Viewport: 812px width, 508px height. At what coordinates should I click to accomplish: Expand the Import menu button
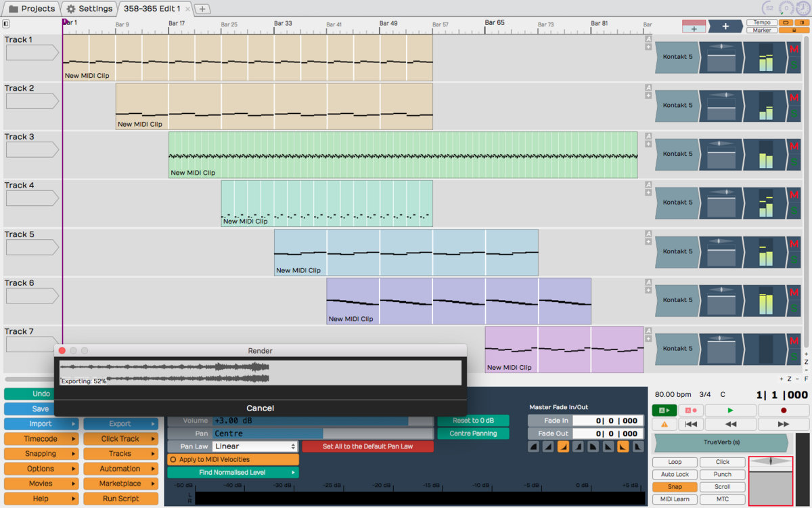click(41, 424)
